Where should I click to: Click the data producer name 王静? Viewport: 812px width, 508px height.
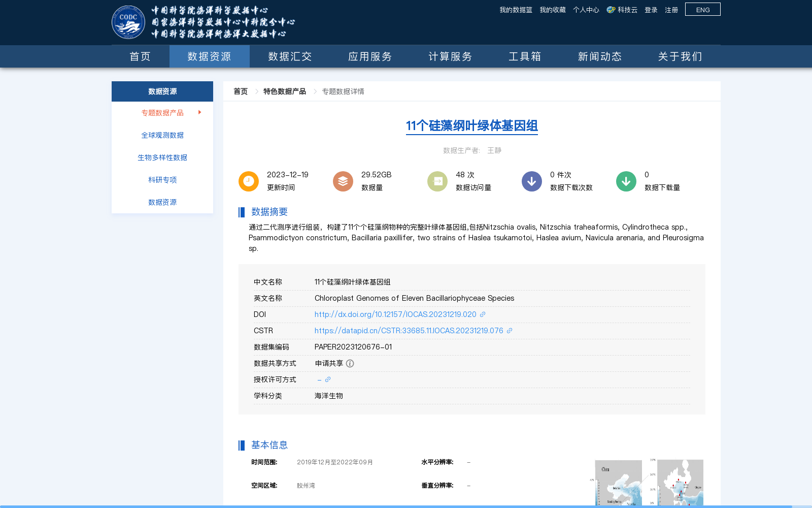coord(494,150)
